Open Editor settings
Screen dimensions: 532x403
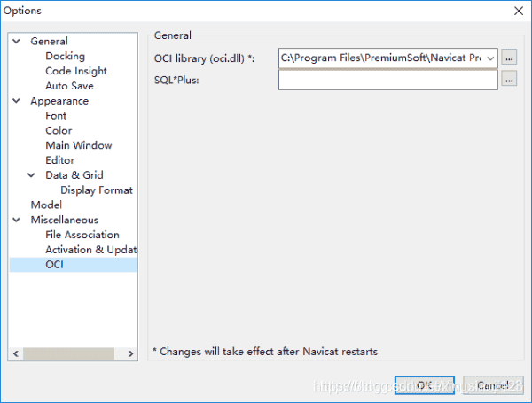click(60, 160)
